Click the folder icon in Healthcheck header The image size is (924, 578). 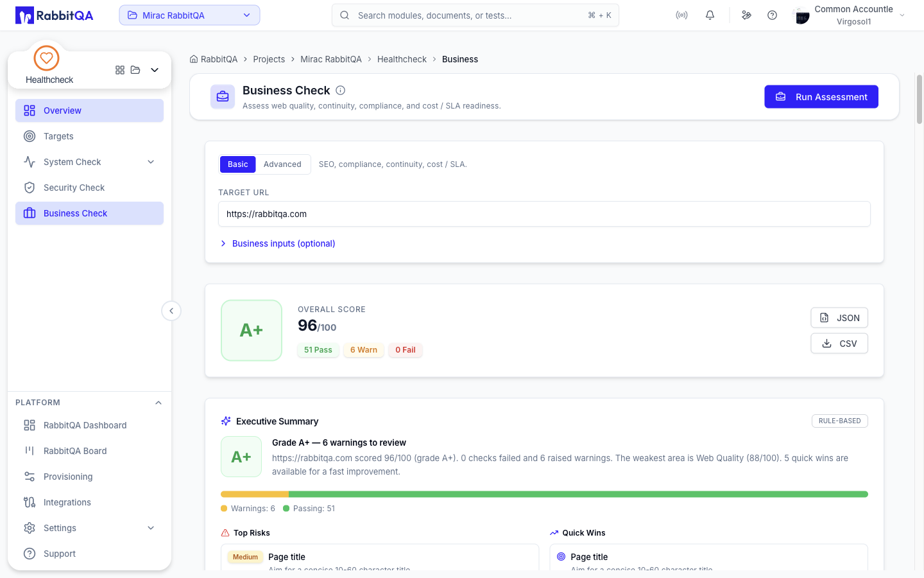click(135, 70)
